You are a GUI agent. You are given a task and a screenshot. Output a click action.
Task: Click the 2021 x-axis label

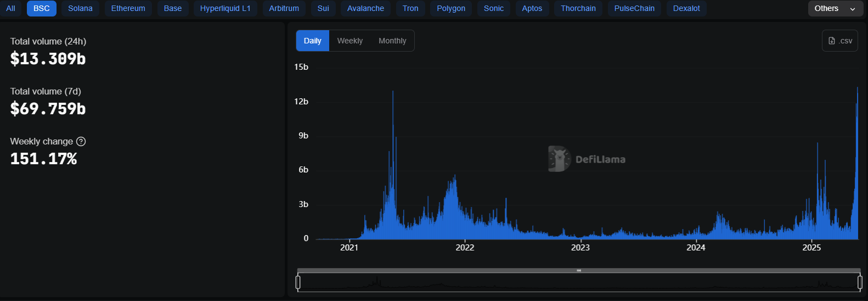(x=349, y=248)
